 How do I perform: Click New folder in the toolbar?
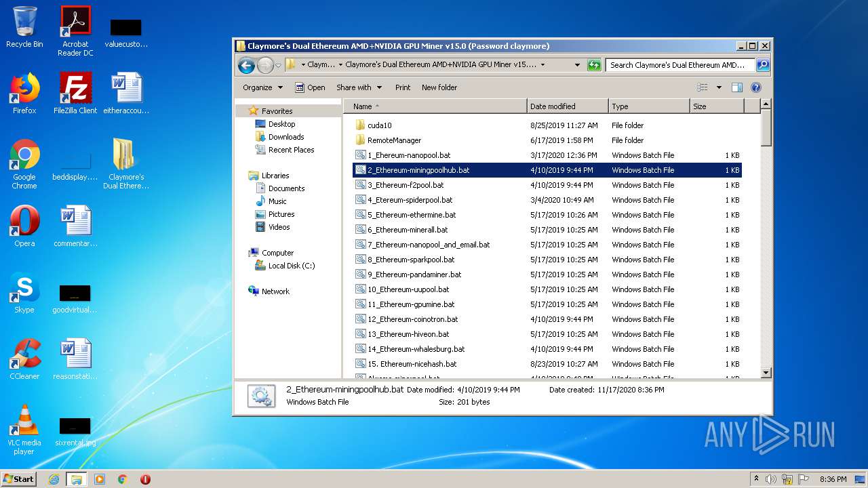(x=439, y=87)
